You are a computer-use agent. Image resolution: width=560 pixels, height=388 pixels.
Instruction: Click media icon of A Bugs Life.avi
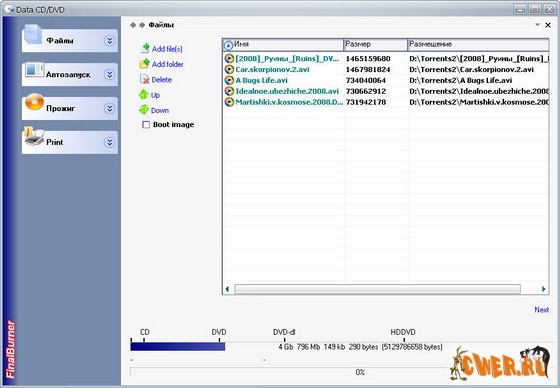click(x=229, y=80)
